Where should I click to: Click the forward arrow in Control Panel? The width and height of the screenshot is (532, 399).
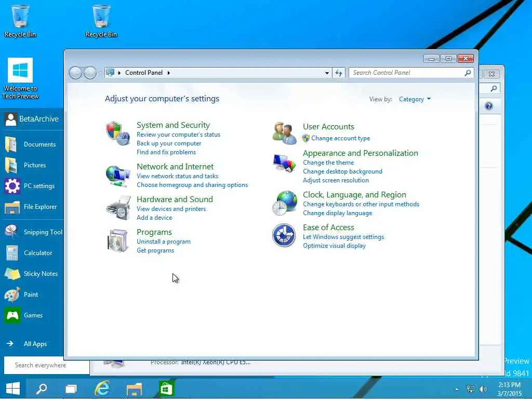90,73
